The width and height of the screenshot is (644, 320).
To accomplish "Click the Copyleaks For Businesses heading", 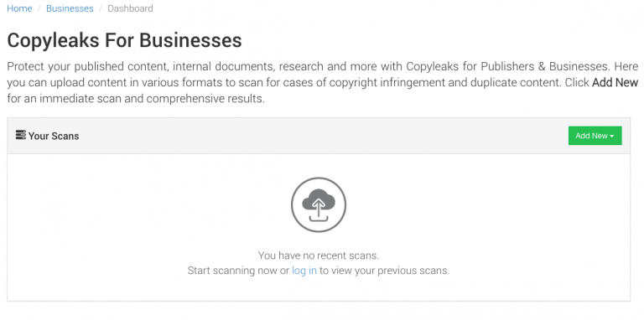I will [x=124, y=40].
